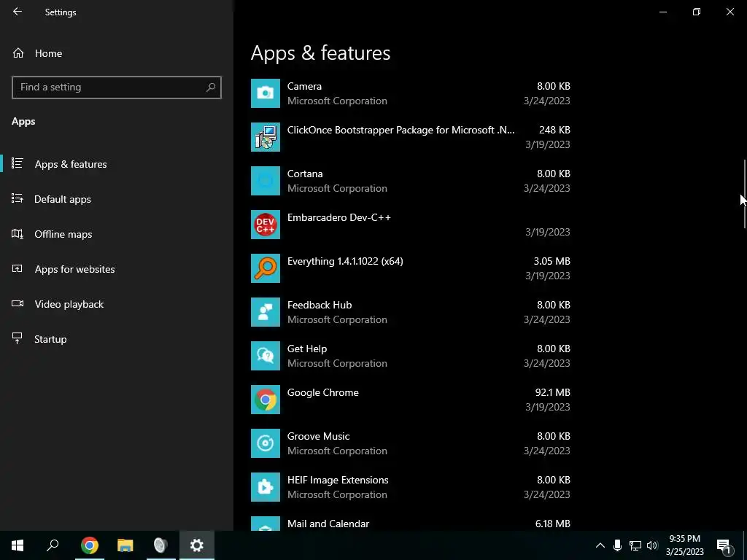Select HEIF Image Extensions entry name

pos(338,480)
